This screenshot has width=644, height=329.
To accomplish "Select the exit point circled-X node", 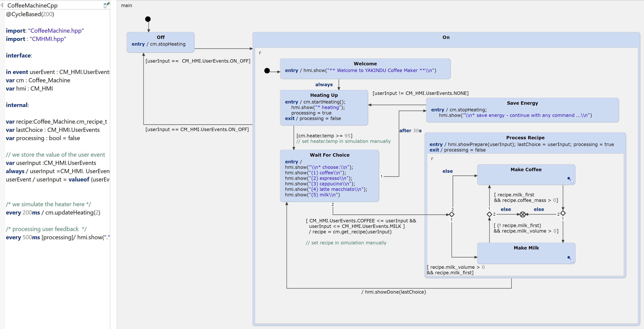I will (x=522, y=214).
